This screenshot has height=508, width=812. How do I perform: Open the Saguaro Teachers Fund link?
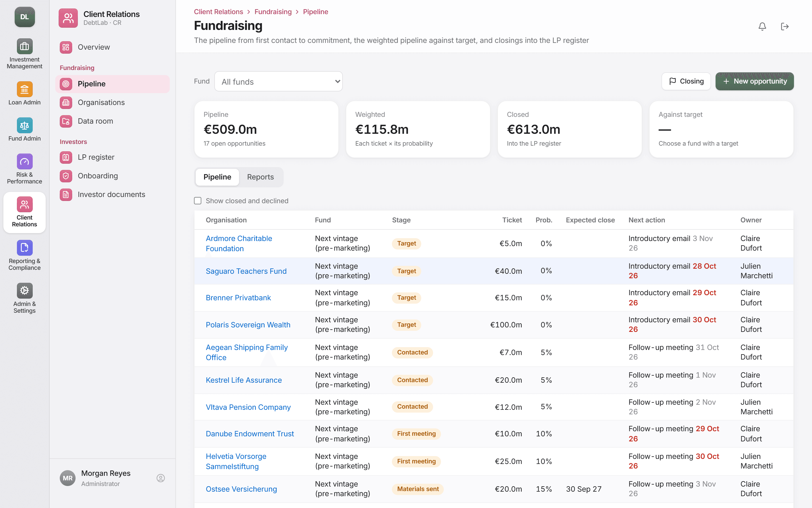pyautogui.click(x=246, y=271)
